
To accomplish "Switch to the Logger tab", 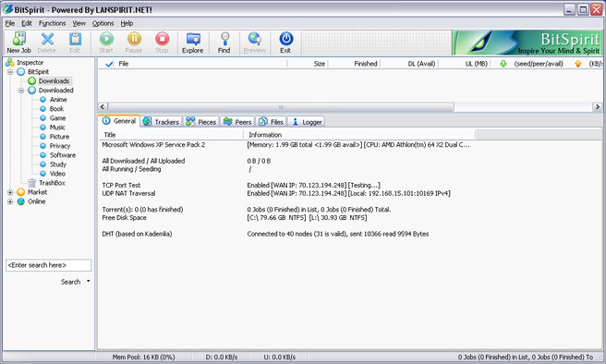I will (x=307, y=122).
